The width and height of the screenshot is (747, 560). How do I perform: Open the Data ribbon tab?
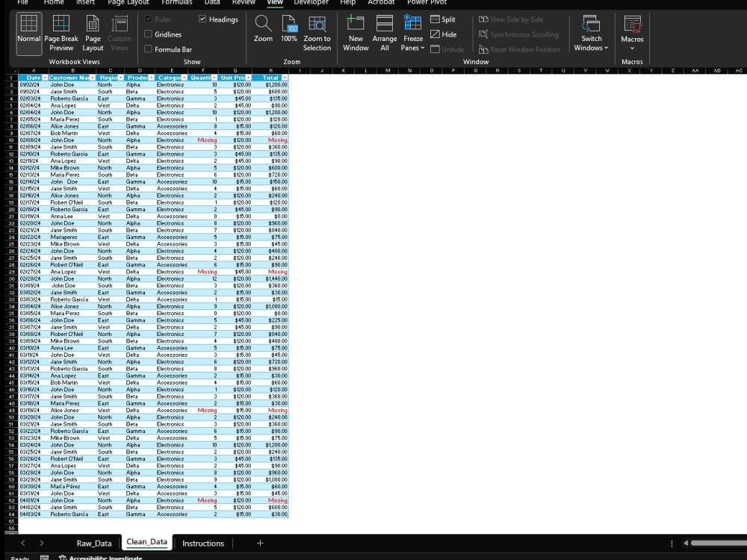(212, 2)
